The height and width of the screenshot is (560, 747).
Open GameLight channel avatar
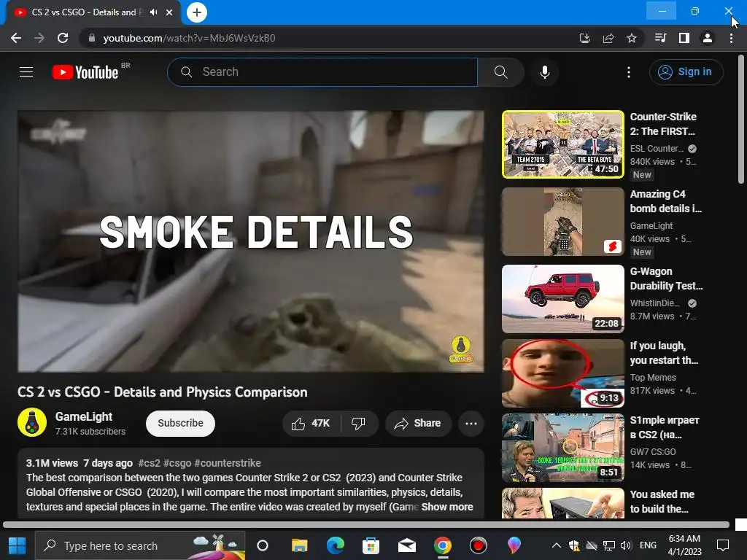tap(32, 422)
